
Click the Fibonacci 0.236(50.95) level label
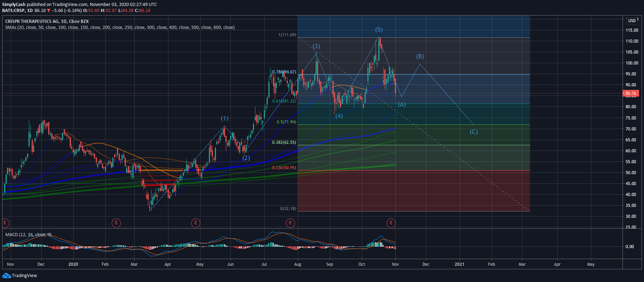(284, 168)
